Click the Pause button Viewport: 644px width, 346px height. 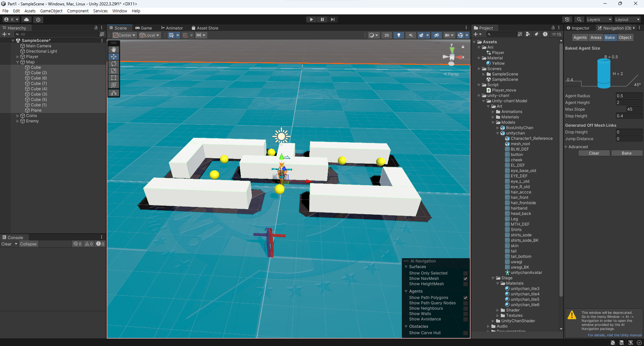point(322,19)
